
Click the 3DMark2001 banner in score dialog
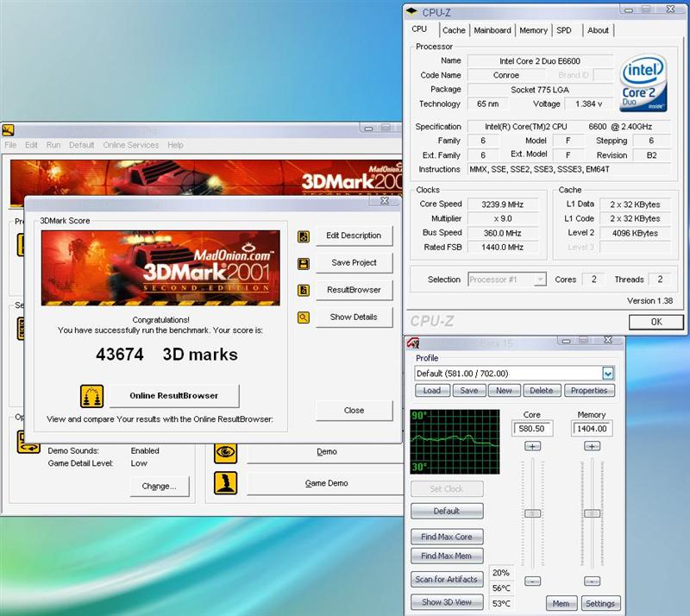pos(160,267)
